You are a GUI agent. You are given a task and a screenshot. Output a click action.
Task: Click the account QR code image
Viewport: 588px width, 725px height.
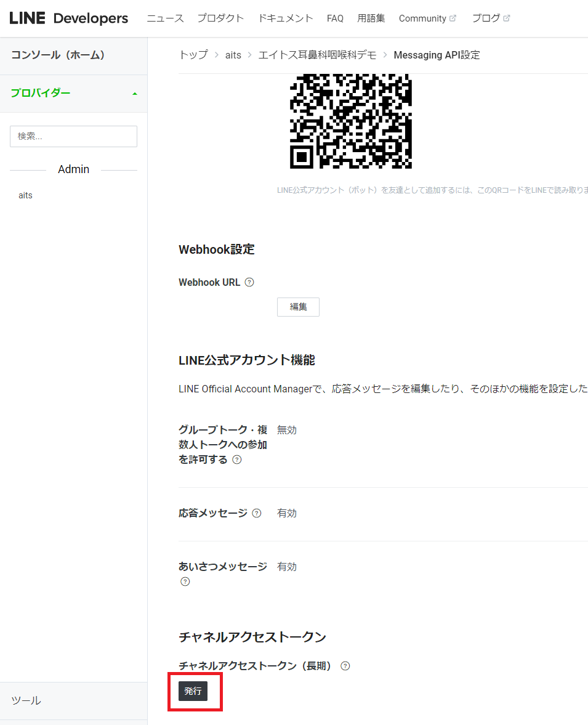(x=350, y=121)
